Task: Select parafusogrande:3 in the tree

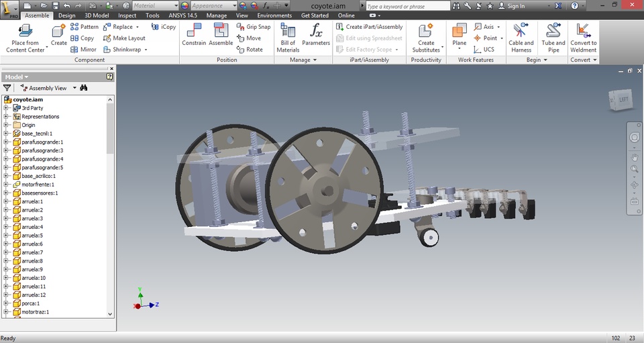Action: [42, 150]
